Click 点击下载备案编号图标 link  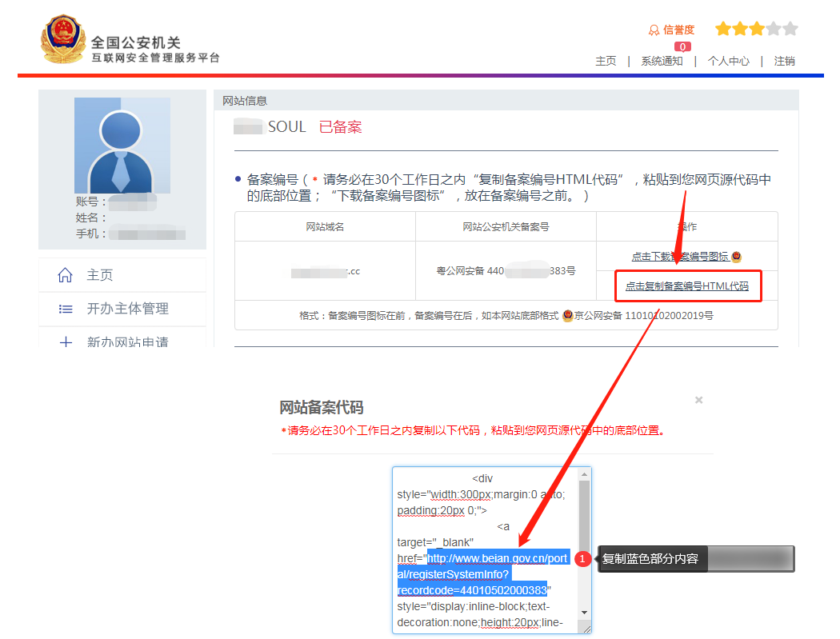click(680, 257)
